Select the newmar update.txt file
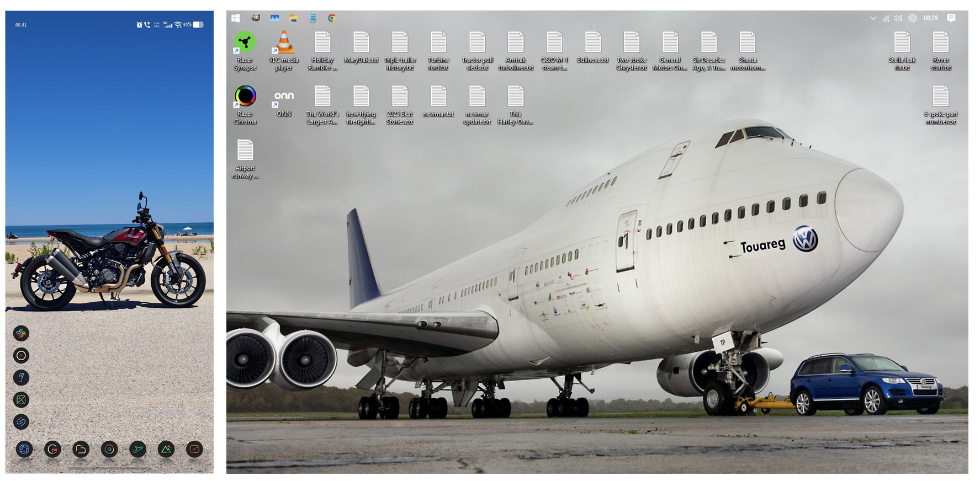The image size is (980, 481). click(x=477, y=105)
